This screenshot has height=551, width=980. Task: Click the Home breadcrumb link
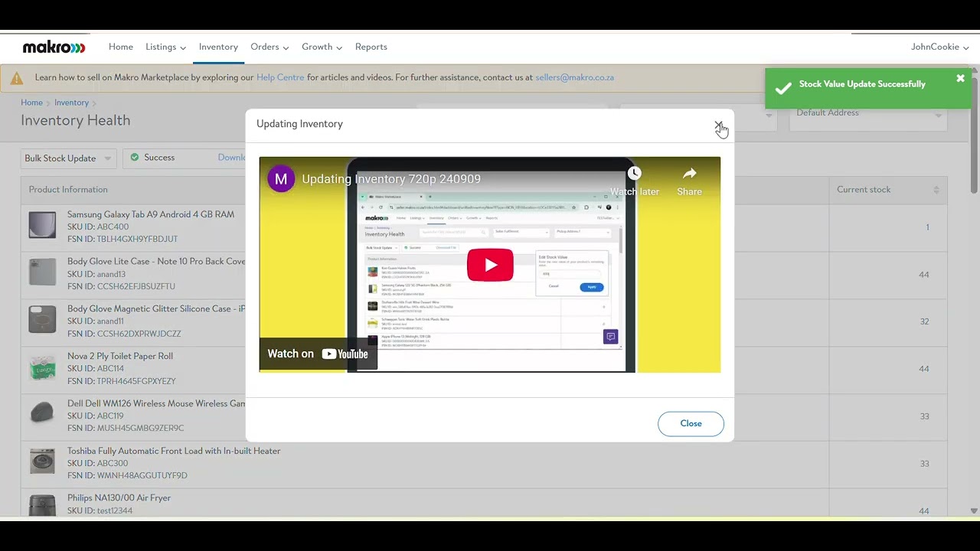[x=31, y=103]
